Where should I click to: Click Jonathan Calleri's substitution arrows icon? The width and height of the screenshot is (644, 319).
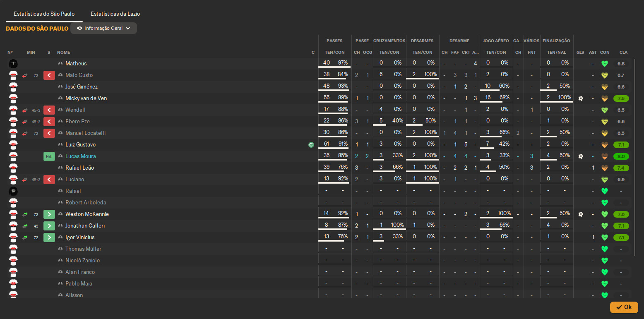(x=25, y=226)
